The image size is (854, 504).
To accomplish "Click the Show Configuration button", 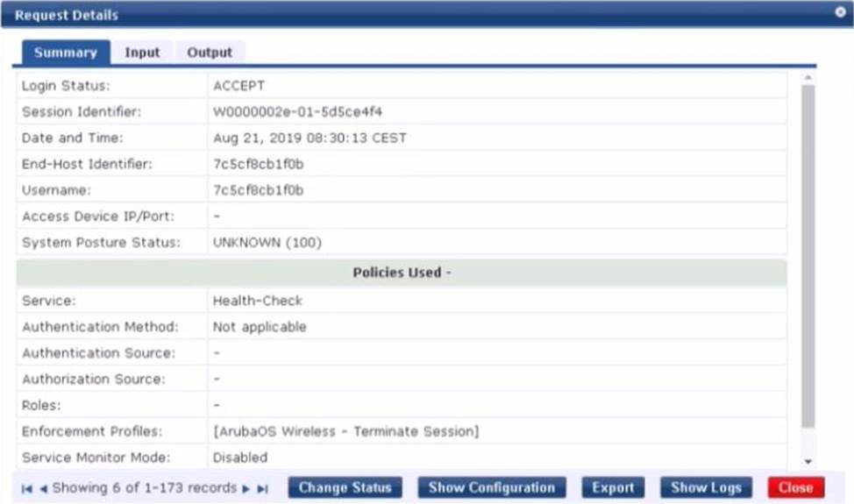I will point(491,488).
